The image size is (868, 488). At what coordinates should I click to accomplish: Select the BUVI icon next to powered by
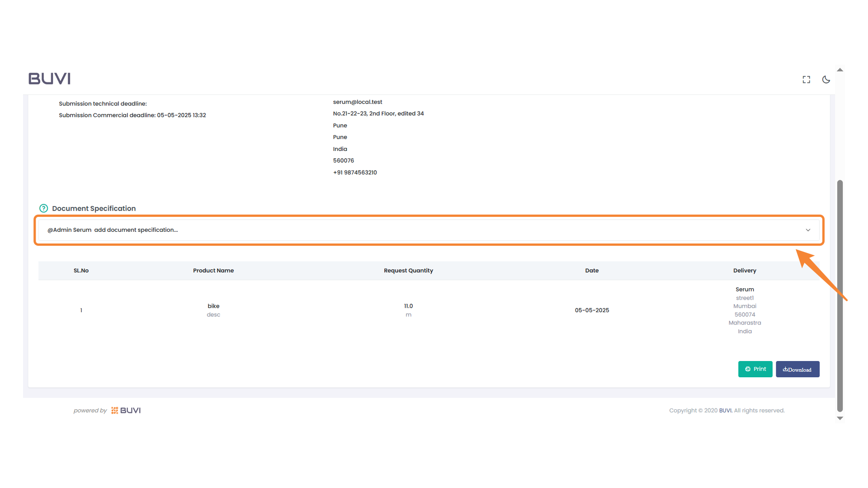coord(114,410)
